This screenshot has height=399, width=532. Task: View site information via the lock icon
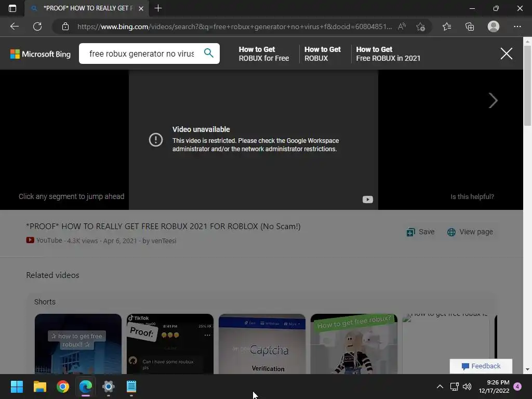(x=65, y=26)
